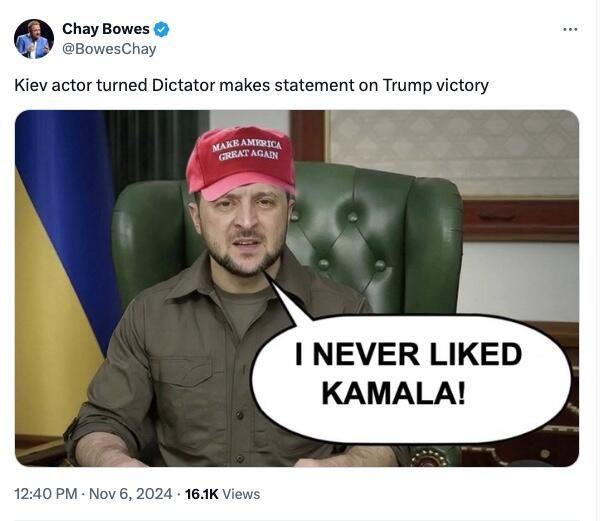This screenshot has width=603, height=521.
Task: Open Chay Bowes profile avatar
Action: point(34,39)
